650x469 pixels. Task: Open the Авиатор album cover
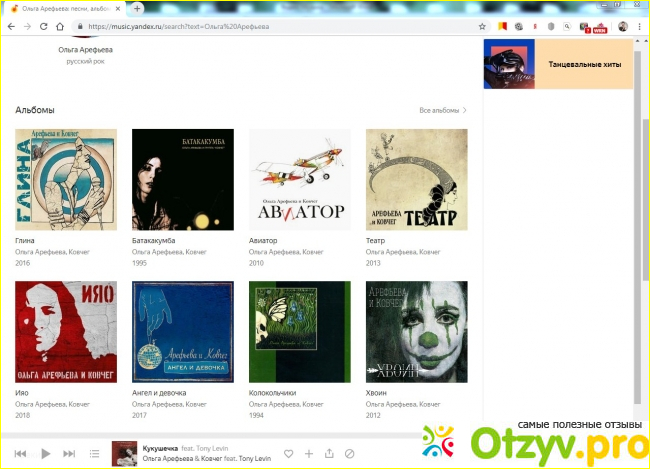(x=300, y=180)
